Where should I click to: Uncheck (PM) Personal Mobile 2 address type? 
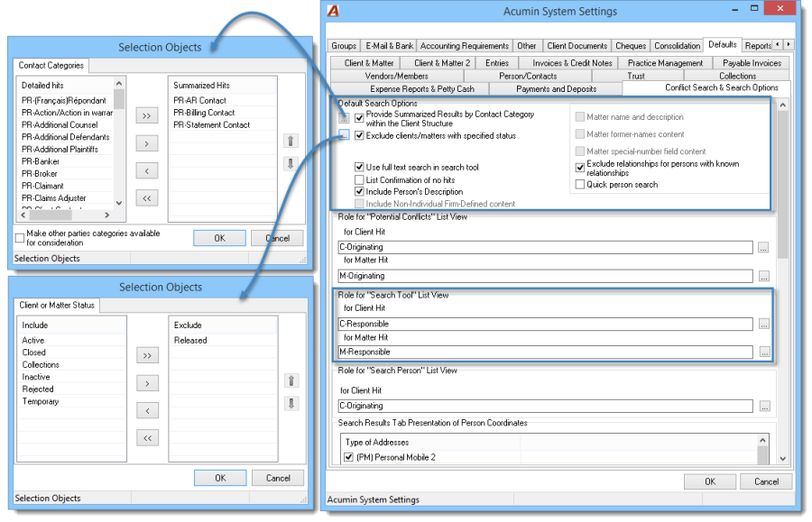(x=348, y=457)
